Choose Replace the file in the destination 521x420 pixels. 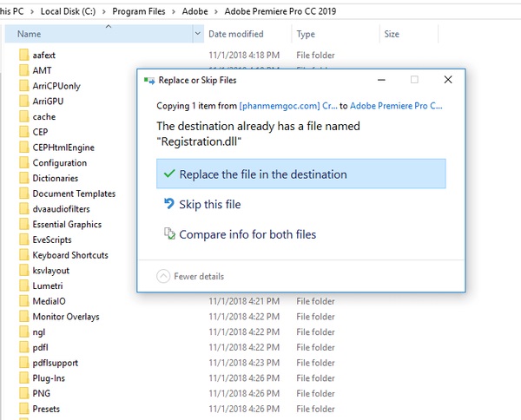pos(262,174)
